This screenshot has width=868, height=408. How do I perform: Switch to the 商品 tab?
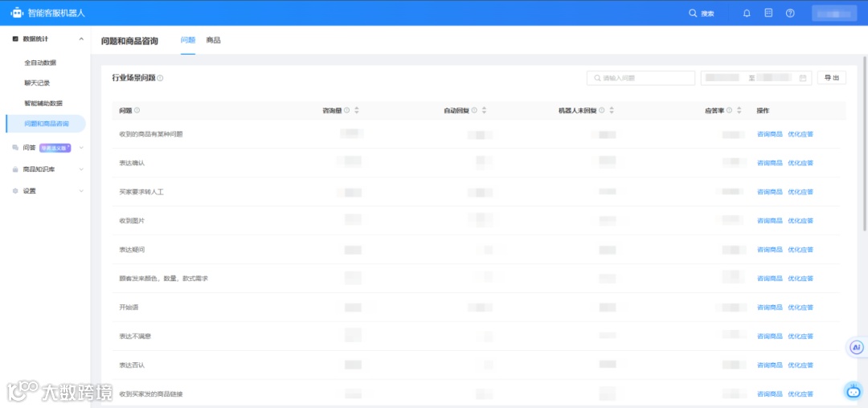(x=213, y=40)
